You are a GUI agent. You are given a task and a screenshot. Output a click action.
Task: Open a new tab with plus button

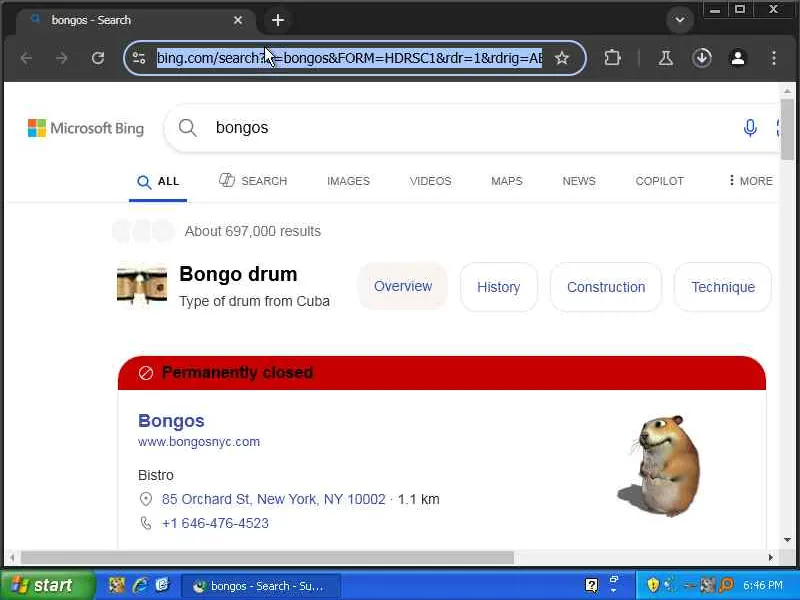(278, 20)
